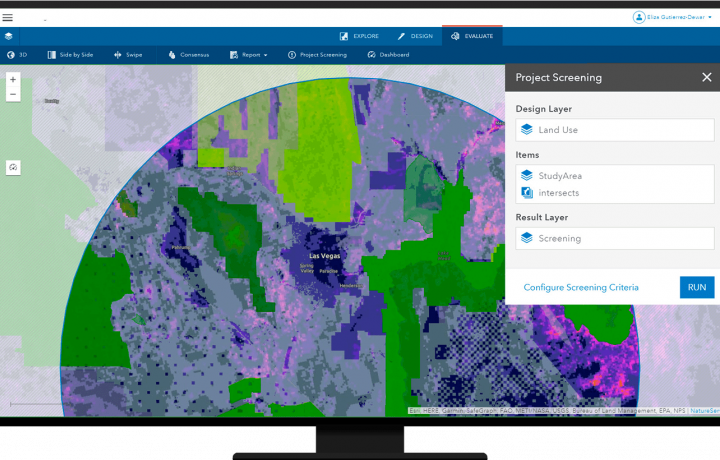Zoom out on the map
Screen dimensions: 720x460
pyautogui.click(x=13, y=94)
